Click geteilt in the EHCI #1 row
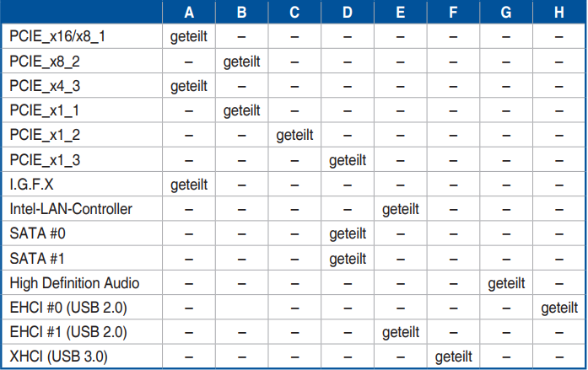The width and height of the screenshot is (588, 370). tap(401, 332)
